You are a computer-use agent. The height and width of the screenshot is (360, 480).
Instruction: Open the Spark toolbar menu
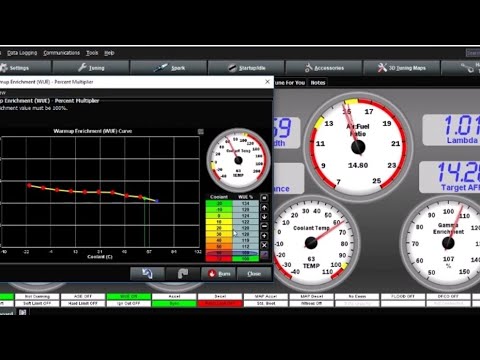click(x=169, y=68)
